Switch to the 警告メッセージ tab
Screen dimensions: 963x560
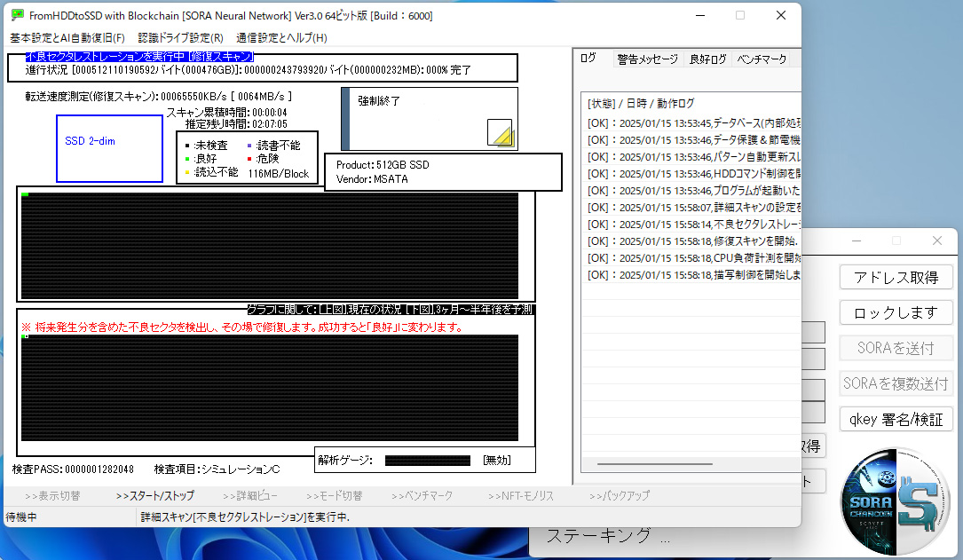click(x=647, y=59)
